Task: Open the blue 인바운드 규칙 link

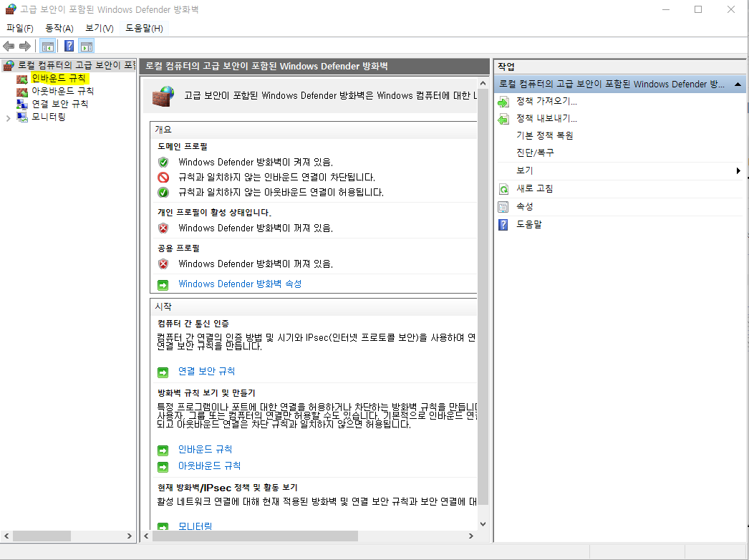Action: [205, 449]
